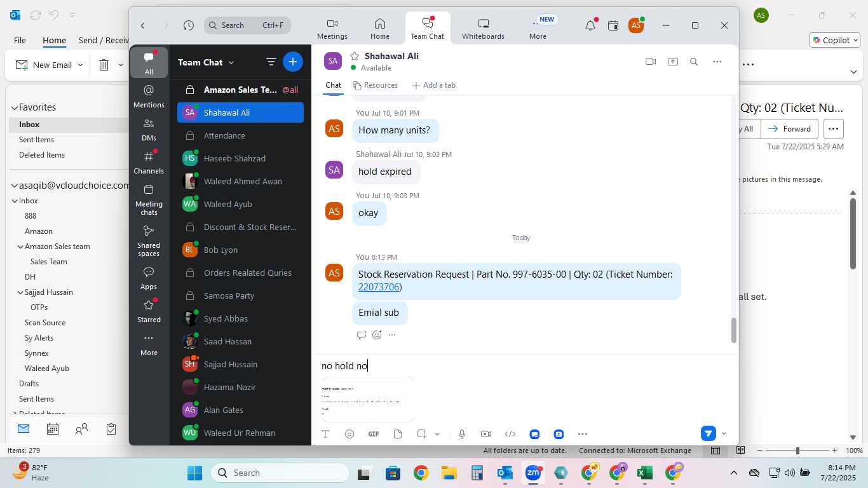Click chat conversation scrollbar
Screen dimensions: 868x488
click(734, 330)
